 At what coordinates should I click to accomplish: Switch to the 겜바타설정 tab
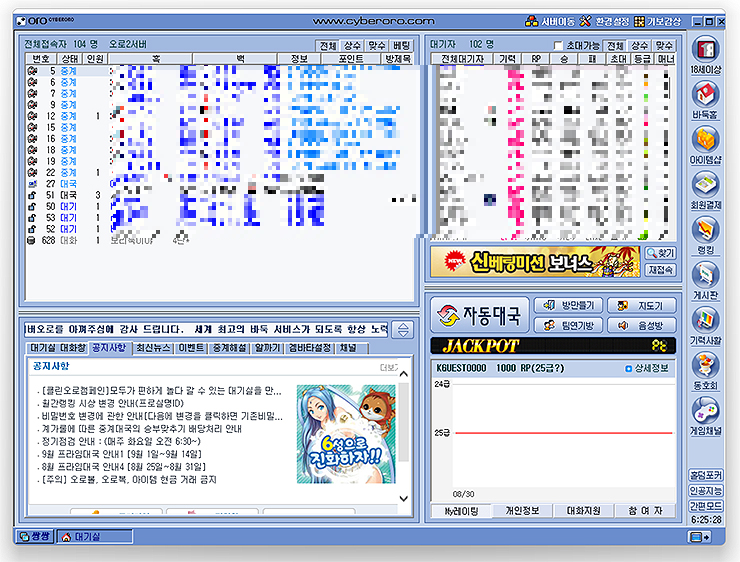310,348
